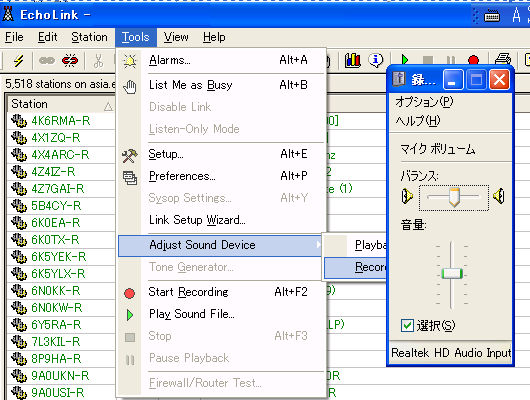Select Playback in the sound device submenu
The image size is (530, 400).
(355, 245)
